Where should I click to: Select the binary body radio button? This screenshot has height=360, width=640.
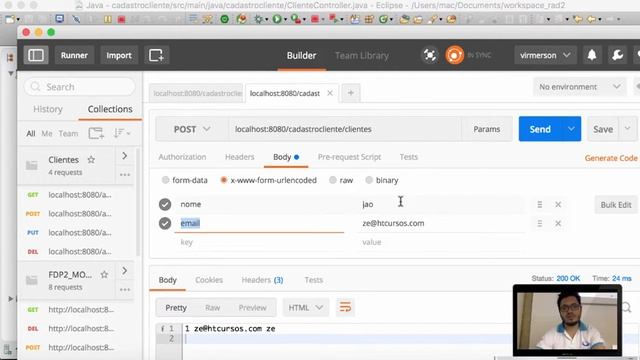click(x=369, y=180)
